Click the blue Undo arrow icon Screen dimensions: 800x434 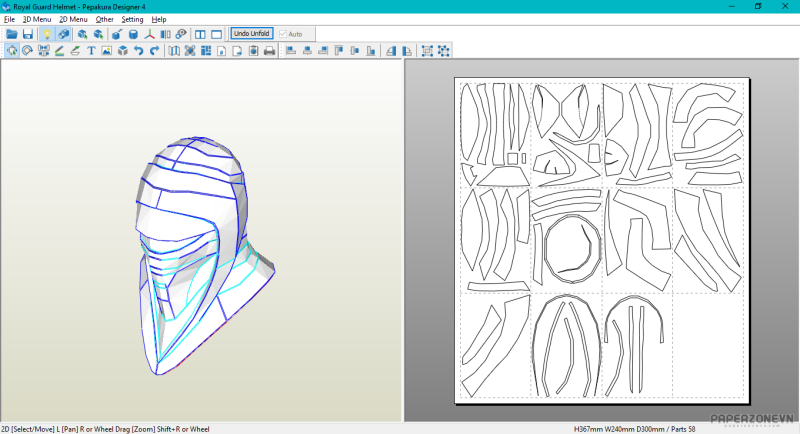coord(138,51)
